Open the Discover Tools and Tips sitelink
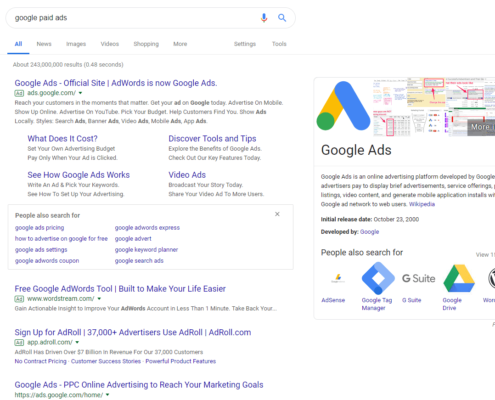The width and height of the screenshot is (495, 400). [x=212, y=139]
